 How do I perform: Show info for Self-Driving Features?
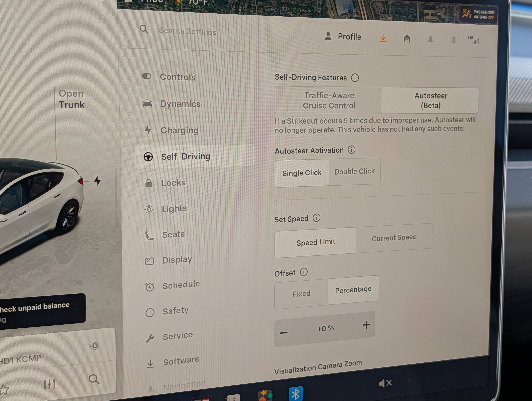click(355, 78)
